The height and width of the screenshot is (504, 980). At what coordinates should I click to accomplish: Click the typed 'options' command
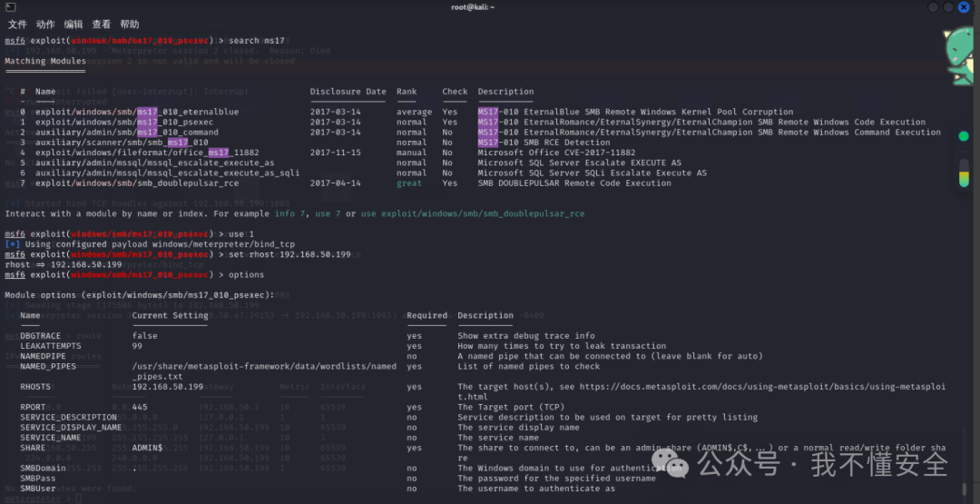pos(246,274)
